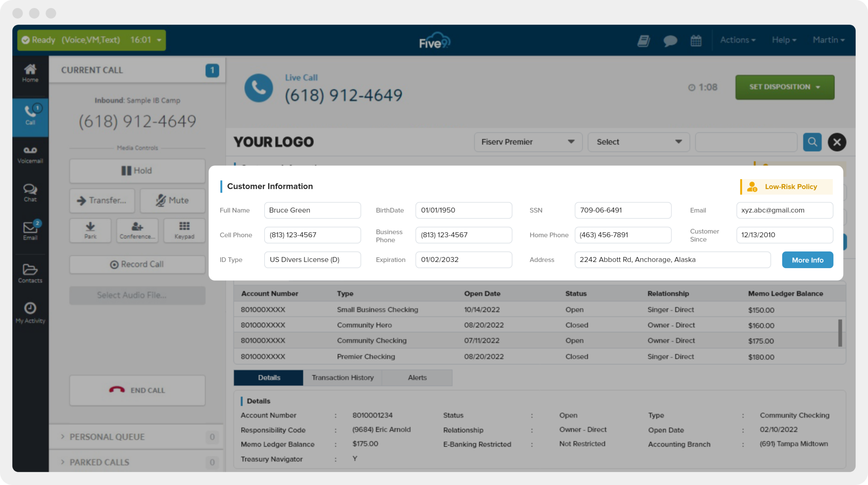Switch to the Transaction History tab

point(342,378)
